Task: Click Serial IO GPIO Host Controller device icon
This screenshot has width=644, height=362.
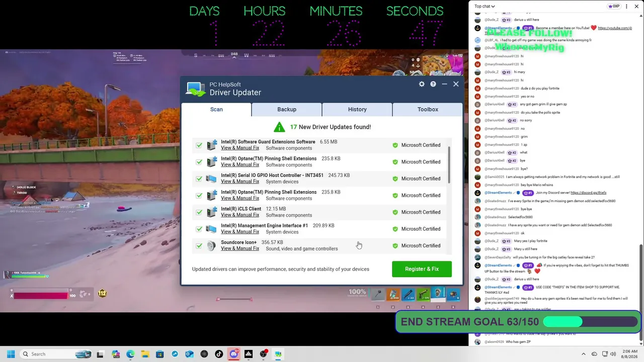Action: pos(211,178)
